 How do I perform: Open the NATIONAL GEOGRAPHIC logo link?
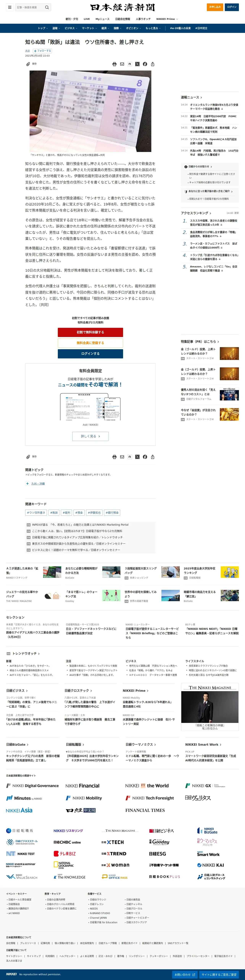(x=63, y=865)
